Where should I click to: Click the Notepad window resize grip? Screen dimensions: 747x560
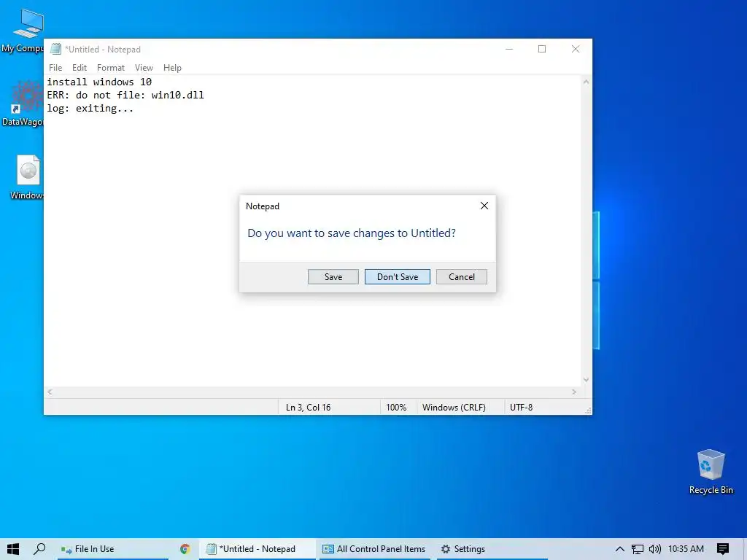point(588,411)
